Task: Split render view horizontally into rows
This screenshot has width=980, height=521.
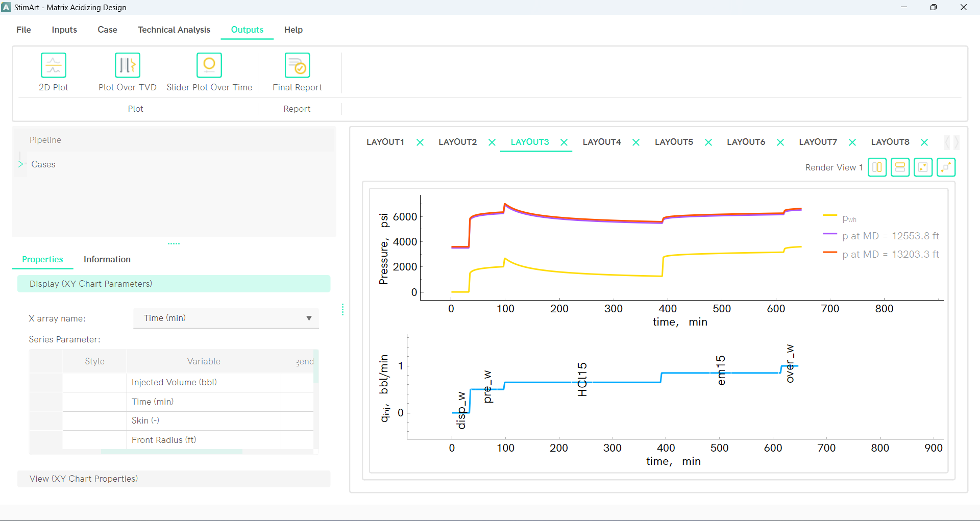Action: click(900, 167)
